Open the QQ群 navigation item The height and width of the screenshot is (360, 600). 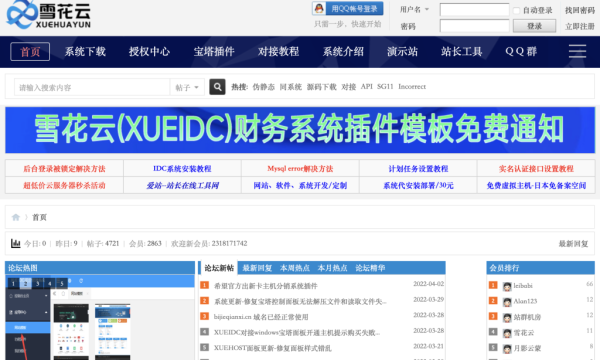pos(521,52)
